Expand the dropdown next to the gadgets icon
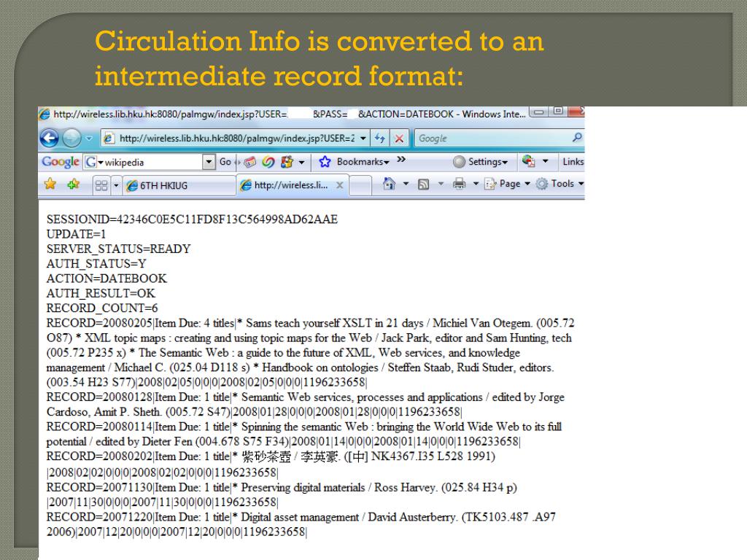Screen dimensions: 747x560 [x=301, y=163]
